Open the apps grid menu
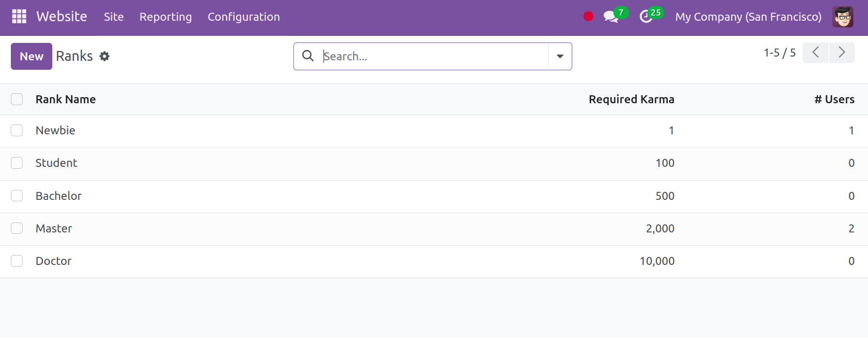868x338 pixels. [19, 16]
